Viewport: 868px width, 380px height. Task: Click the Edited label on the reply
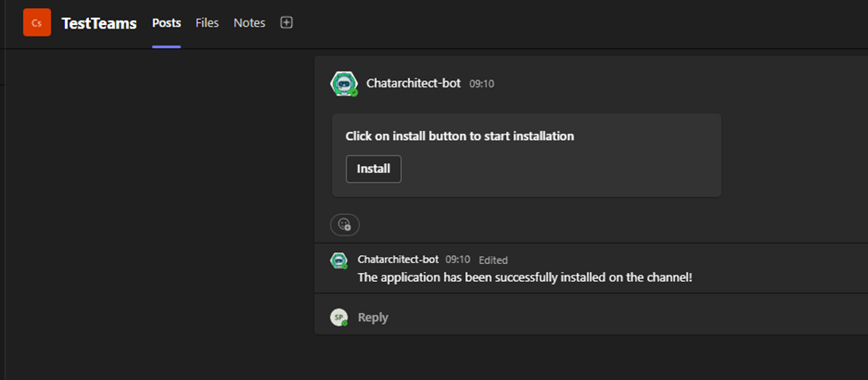493,260
